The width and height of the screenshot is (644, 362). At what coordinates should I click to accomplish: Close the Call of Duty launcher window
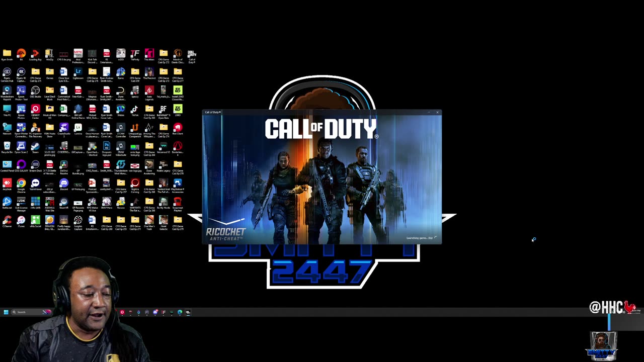pos(437,112)
